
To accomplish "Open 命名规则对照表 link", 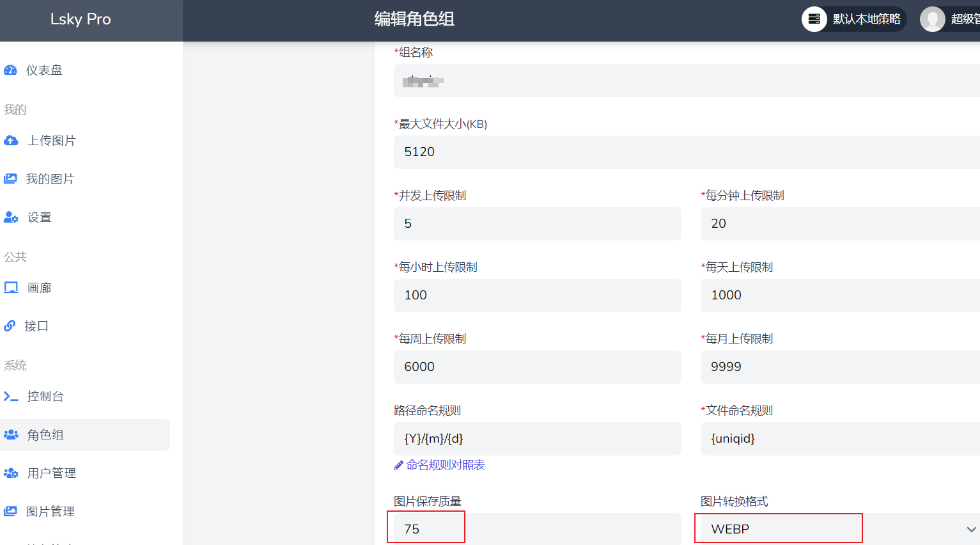I will 446,465.
